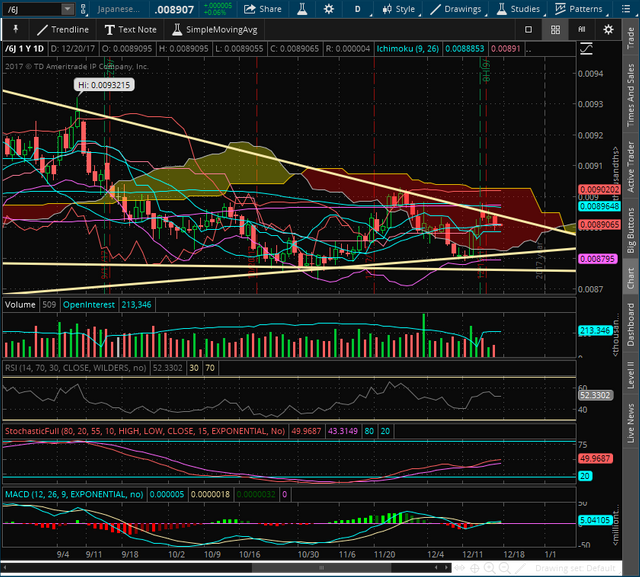
Task: Open the Trade sidebar tab
Action: 631,38
